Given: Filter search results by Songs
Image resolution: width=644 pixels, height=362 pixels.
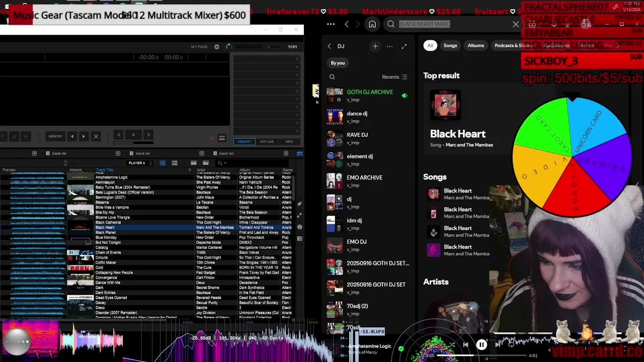Looking at the screenshot, I should tap(450, 46).
